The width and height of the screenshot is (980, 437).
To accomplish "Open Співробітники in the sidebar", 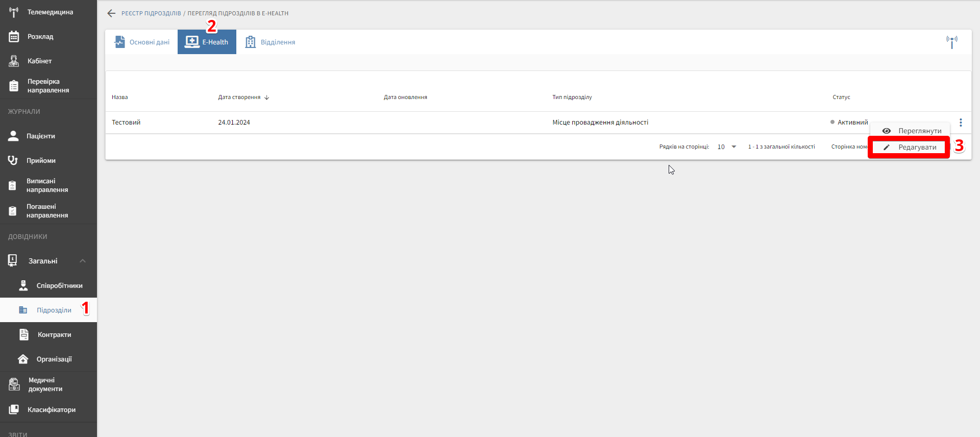I will (59, 286).
